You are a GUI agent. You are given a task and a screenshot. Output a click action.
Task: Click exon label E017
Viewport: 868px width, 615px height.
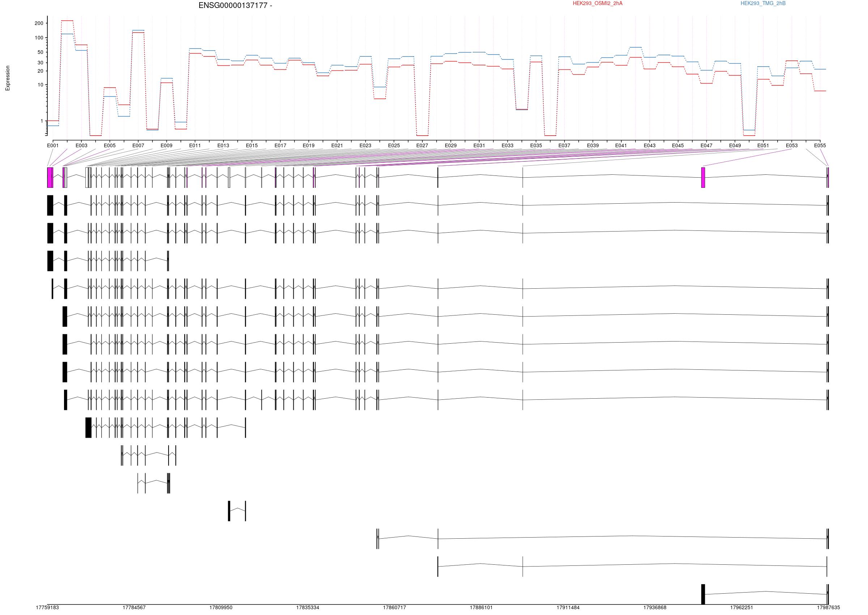click(281, 145)
